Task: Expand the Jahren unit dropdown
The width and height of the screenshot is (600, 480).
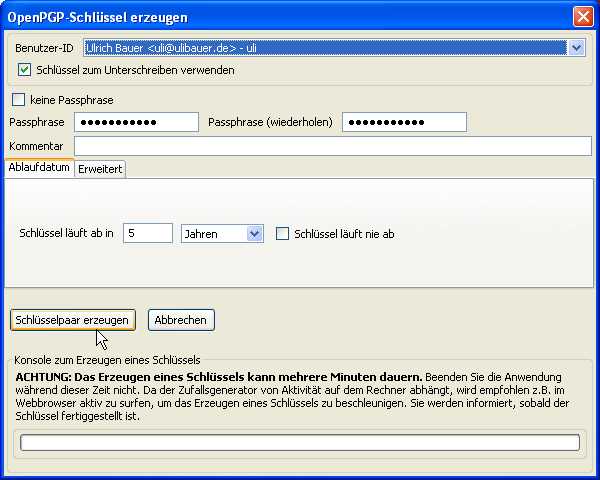Action: (254, 234)
